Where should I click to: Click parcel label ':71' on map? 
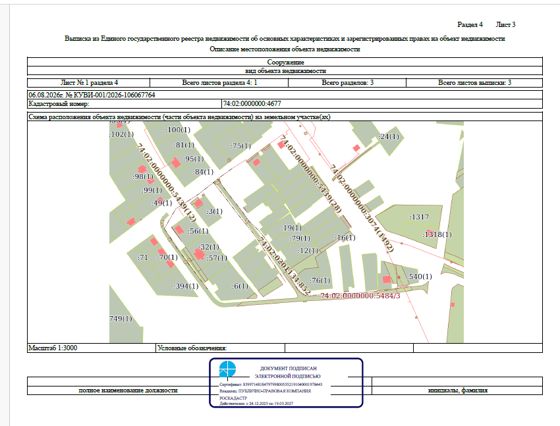(x=142, y=257)
